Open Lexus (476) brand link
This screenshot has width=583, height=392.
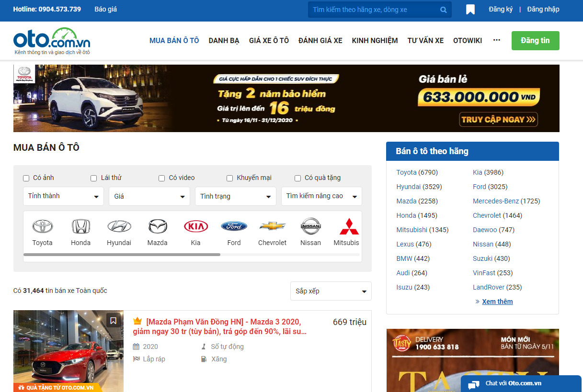pyautogui.click(x=414, y=244)
